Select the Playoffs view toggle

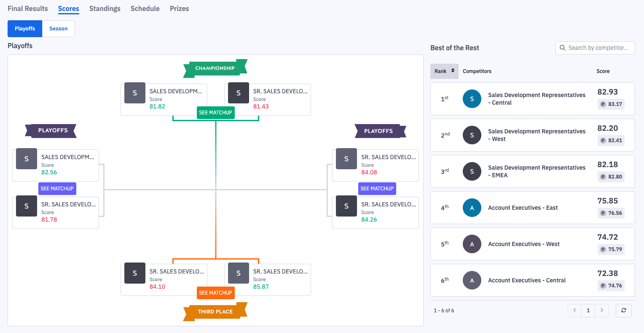pos(25,29)
